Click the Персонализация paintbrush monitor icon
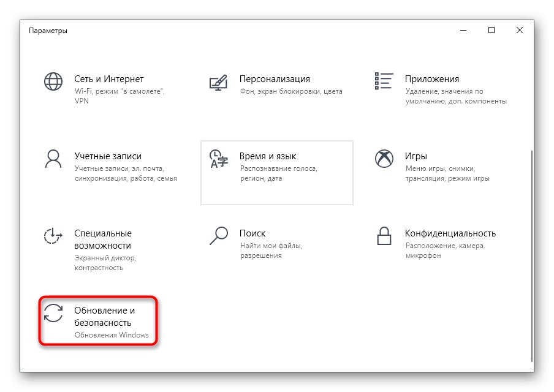Image resolution: width=554 pixels, height=392 pixels. pos(218,83)
